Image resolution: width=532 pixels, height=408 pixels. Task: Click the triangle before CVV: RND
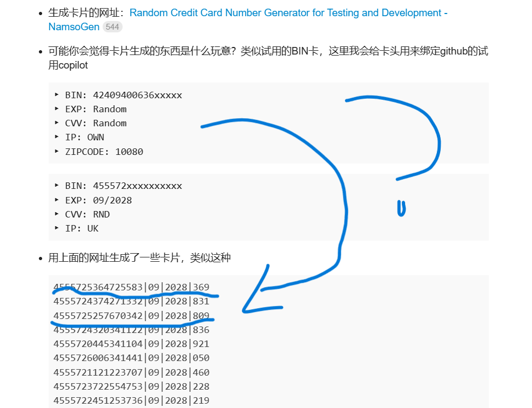tap(57, 214)
